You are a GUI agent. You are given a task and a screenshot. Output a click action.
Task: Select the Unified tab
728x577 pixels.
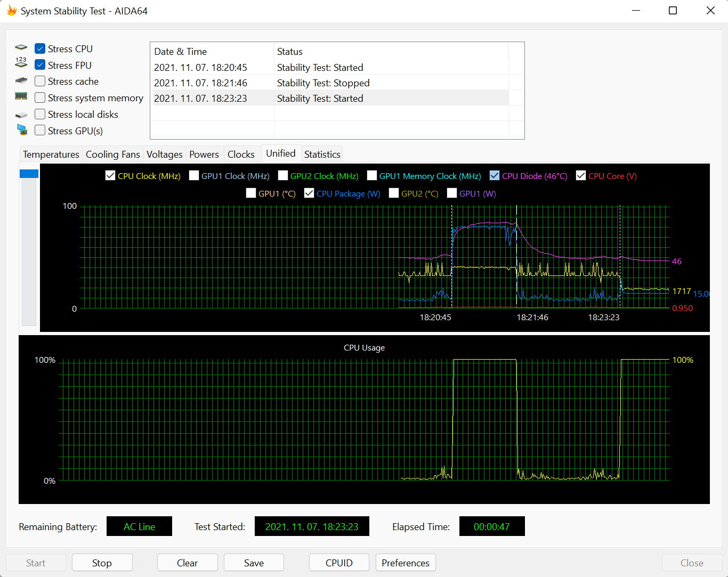point(281,153)
